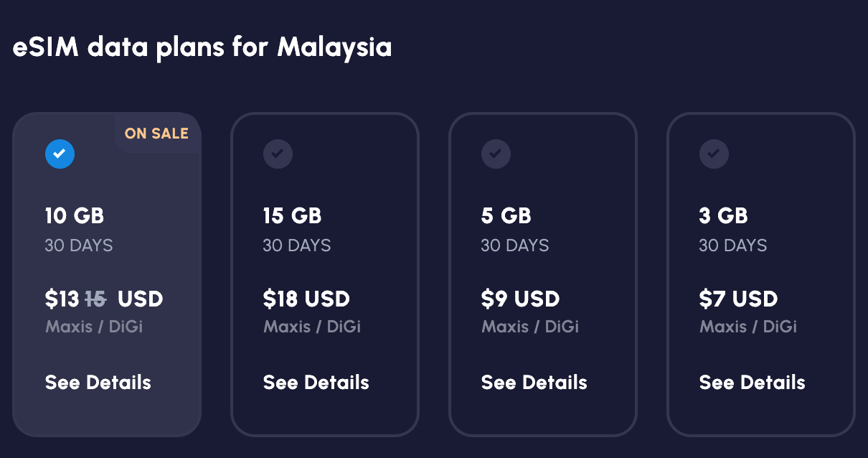Screen dimensions: 868x458
Task: Open details of the 5 GB plan
Action: tap(534, 382)
